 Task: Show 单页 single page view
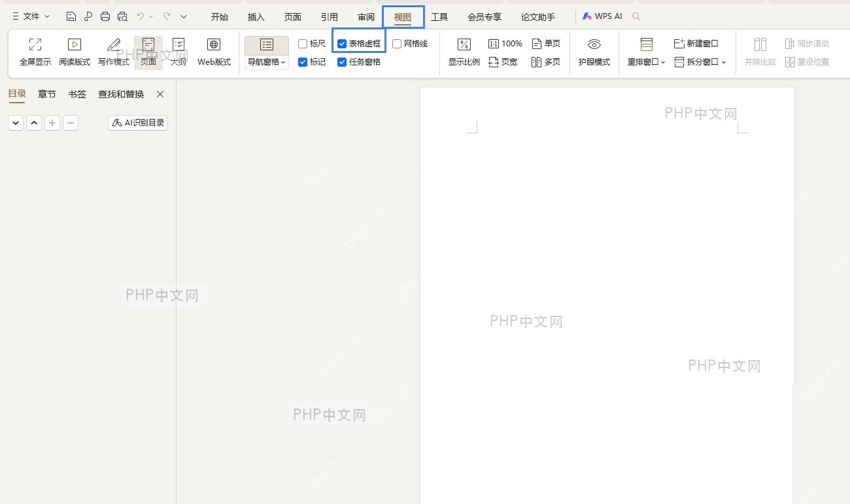(x=546, y=44)
